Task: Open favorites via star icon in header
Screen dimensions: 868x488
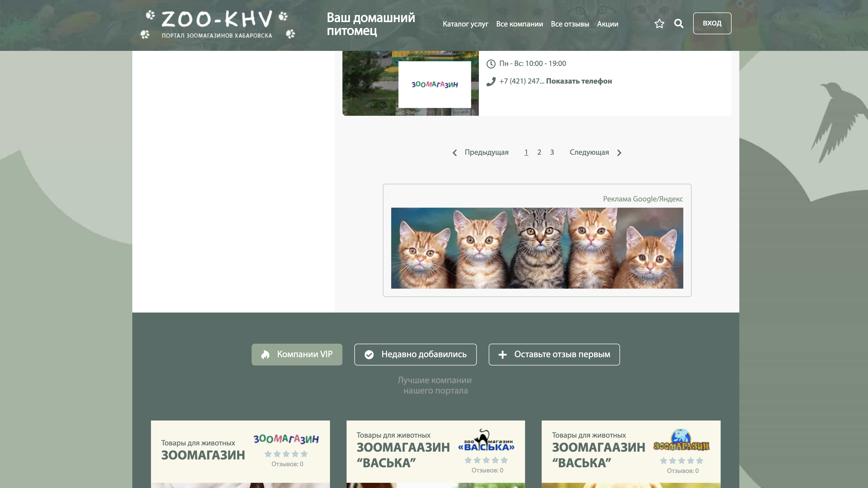Action: tap(659, 24)
